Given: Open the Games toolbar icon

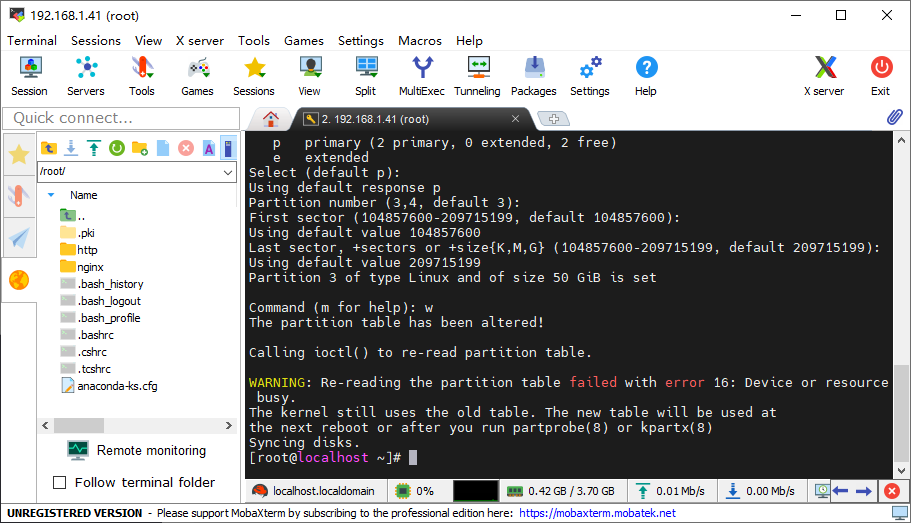Looking at the screenshot, I should [x=198, y=76].
